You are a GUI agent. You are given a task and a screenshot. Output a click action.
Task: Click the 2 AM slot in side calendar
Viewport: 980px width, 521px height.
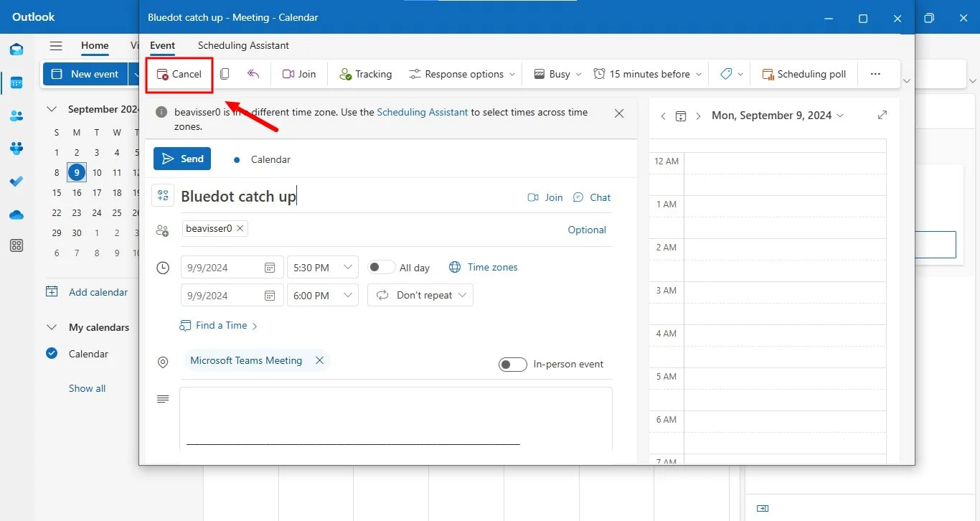785,260
